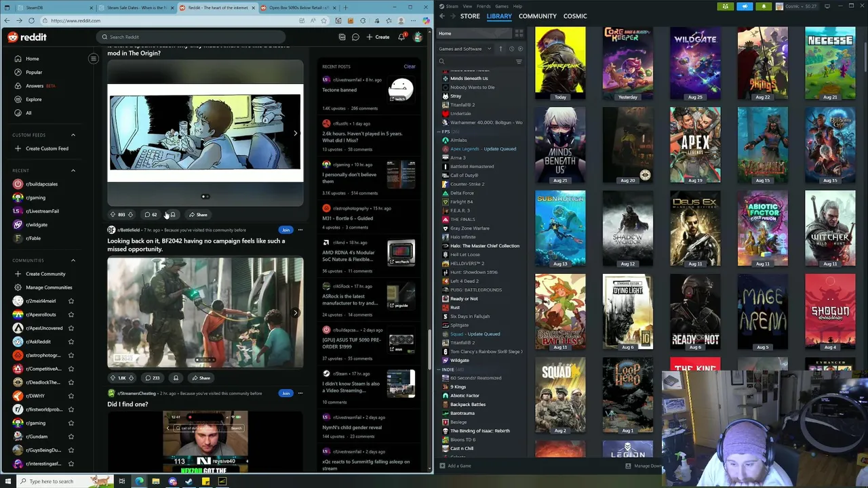Open the Friends menu in Steam
Screen dimensions: 868x488
click(x=484, y=6)
